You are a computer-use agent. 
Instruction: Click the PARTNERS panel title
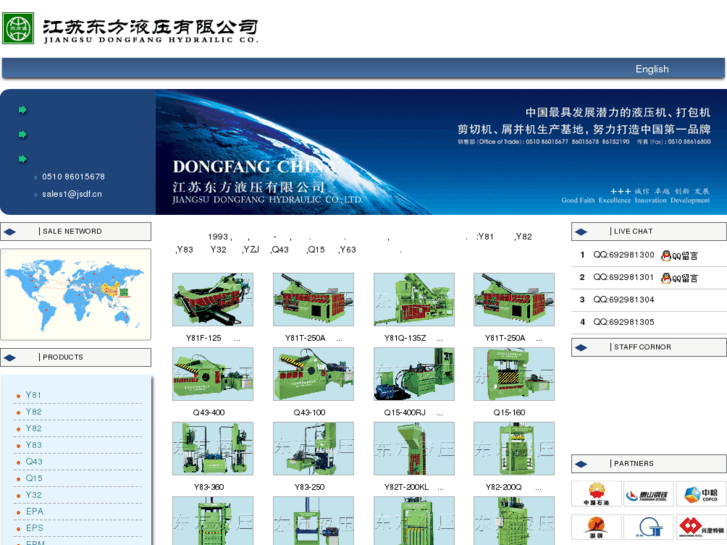[633, 463]
